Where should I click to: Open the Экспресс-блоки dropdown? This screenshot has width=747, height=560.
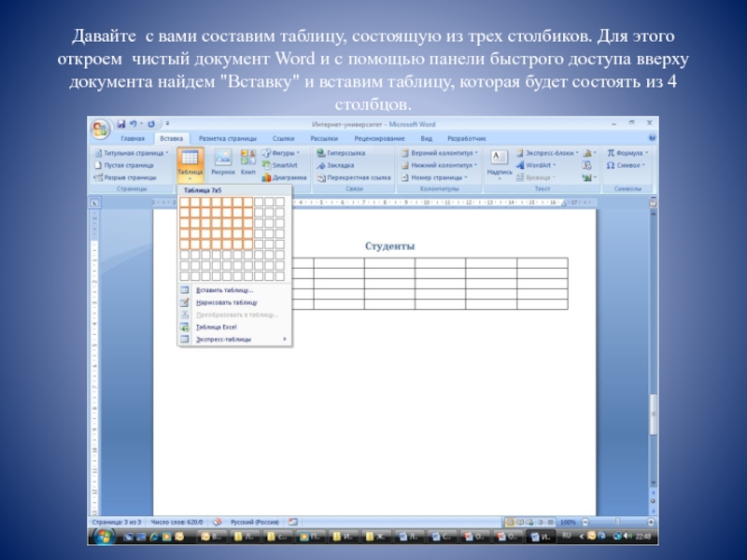pos(547,153)
